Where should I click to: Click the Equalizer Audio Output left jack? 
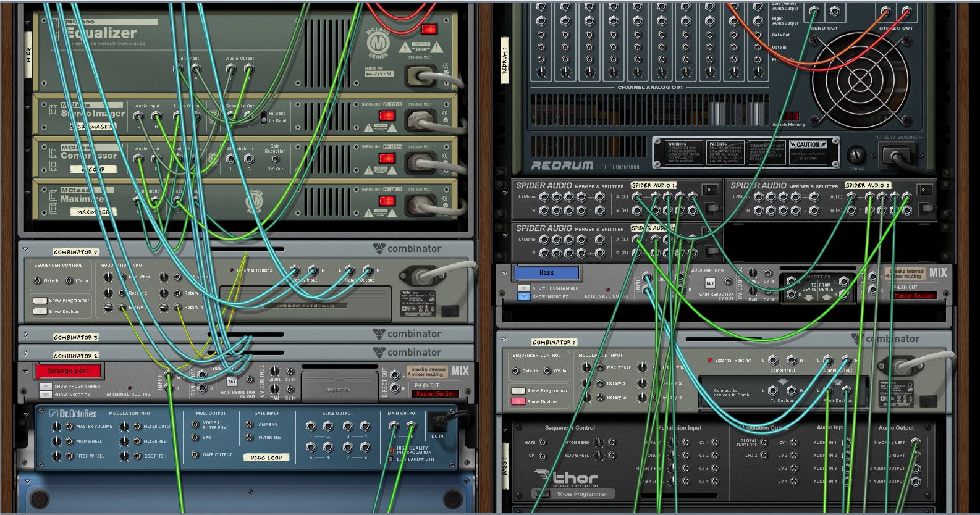point(232,69)
